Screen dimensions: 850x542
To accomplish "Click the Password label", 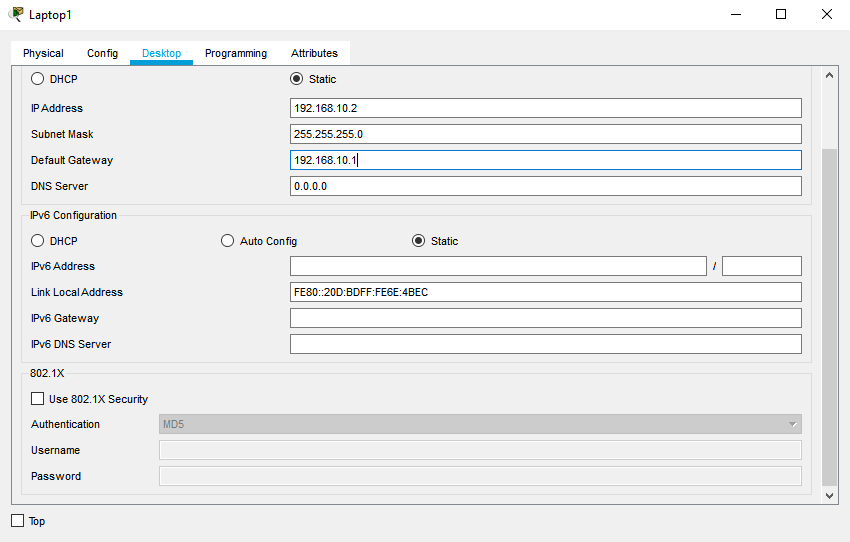I will (56, 476).
